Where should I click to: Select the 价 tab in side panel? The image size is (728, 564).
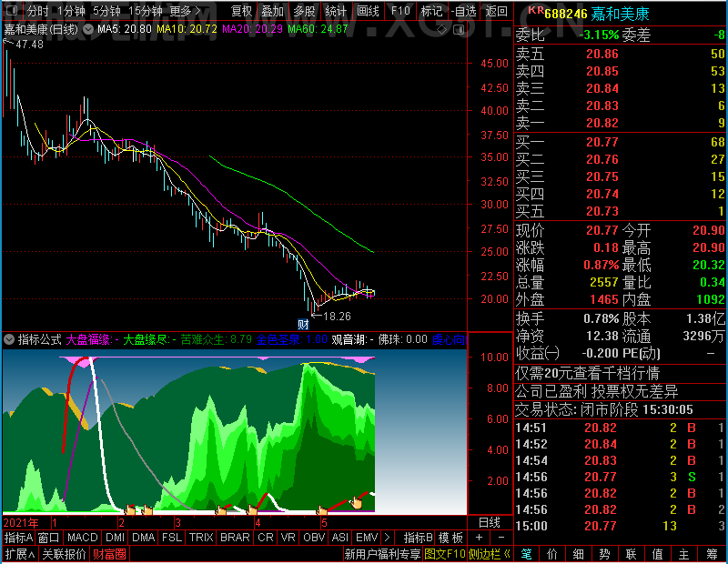pos(552,554)
